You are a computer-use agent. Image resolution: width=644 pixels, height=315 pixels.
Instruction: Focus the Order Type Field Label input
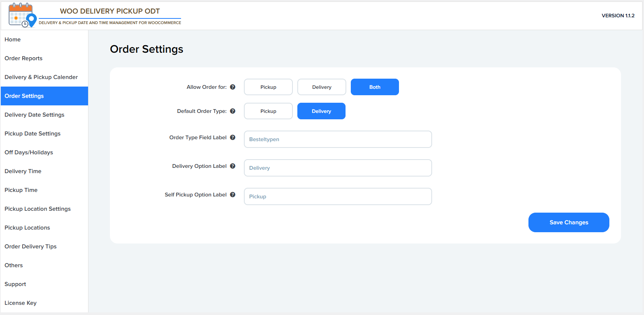(338, 139)
